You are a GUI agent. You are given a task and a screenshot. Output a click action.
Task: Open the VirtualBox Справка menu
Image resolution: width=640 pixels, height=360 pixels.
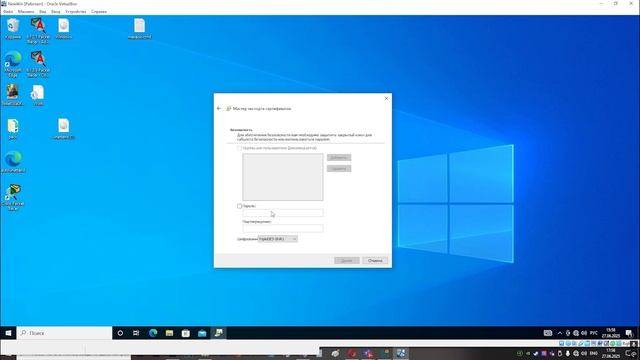click(99, 11)
